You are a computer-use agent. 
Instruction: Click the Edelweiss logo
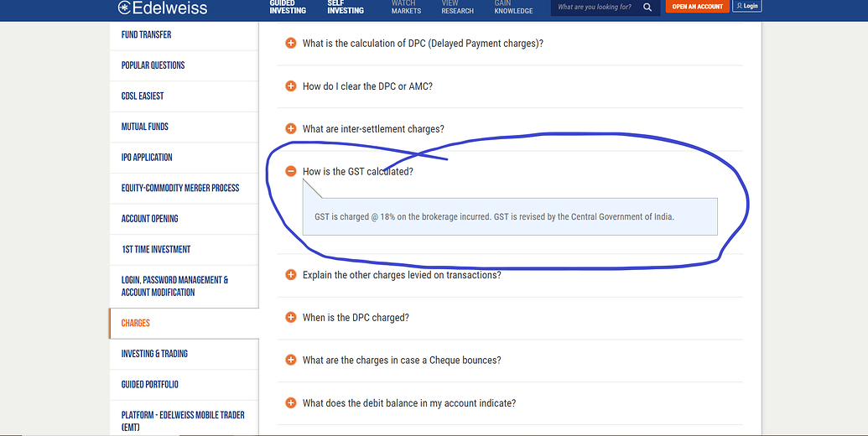point(163,8)
